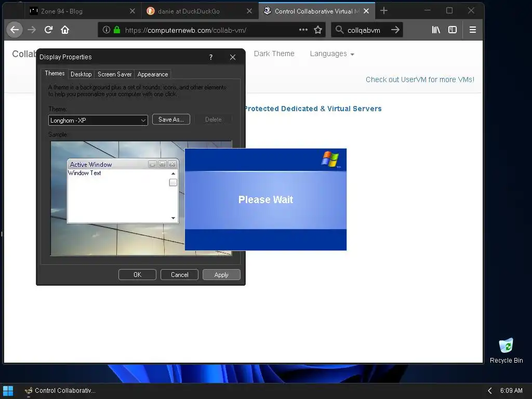Open a new tab with the plus icon
532x399 pixels.
click(384, 11)
